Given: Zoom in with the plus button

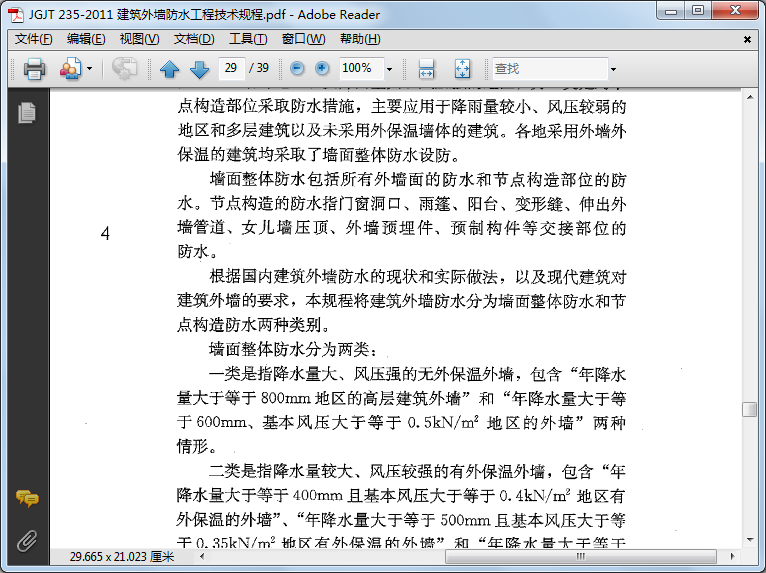Looking at the screenshot, I should (x=322, y=68).
